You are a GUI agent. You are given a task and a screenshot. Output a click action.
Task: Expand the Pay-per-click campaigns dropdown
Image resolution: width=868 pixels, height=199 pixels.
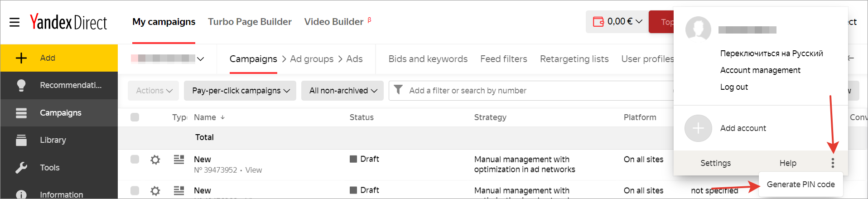click(240, 91)
